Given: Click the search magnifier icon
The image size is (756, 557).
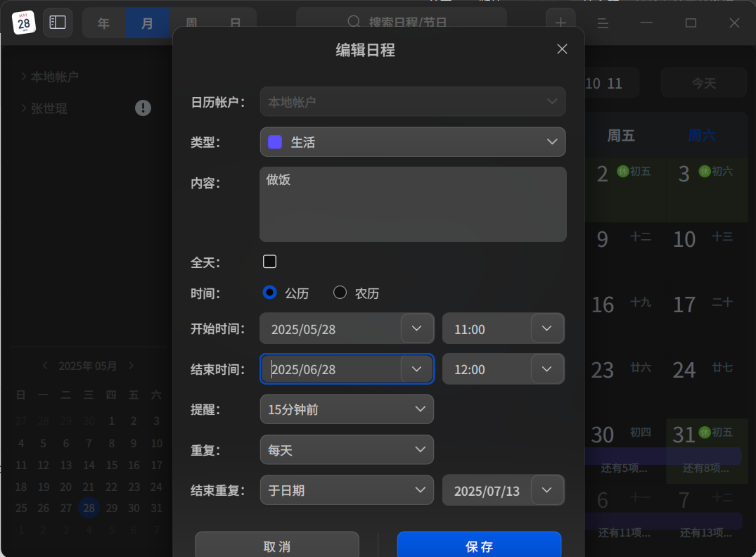Looking at the screenshot, I should click(x=354, y=22).
